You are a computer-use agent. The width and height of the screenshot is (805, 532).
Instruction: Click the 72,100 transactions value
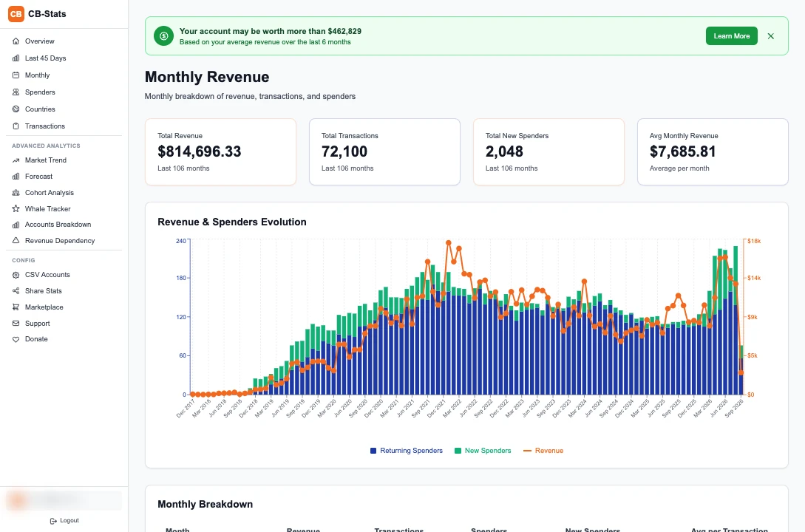[x=344, y=151]
